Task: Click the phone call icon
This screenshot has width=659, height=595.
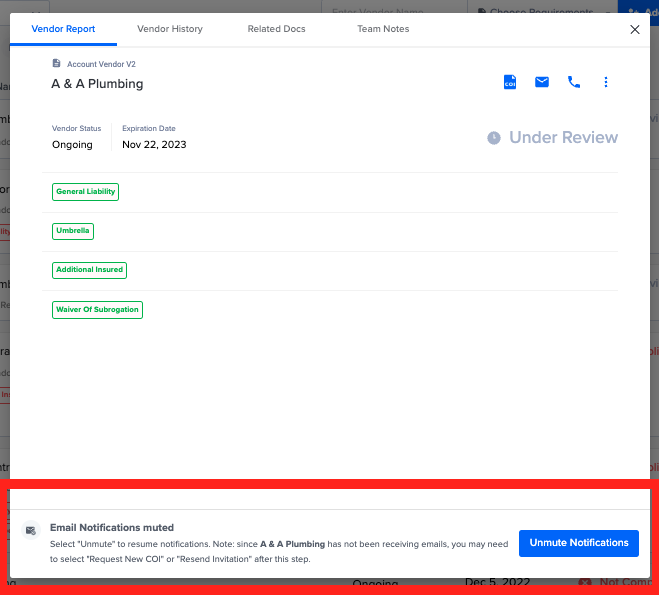Action: coord(574,82)
